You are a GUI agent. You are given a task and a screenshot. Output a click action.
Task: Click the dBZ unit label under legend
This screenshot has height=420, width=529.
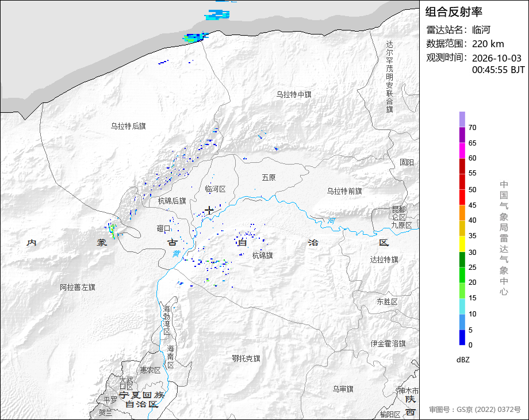[463, 360]
